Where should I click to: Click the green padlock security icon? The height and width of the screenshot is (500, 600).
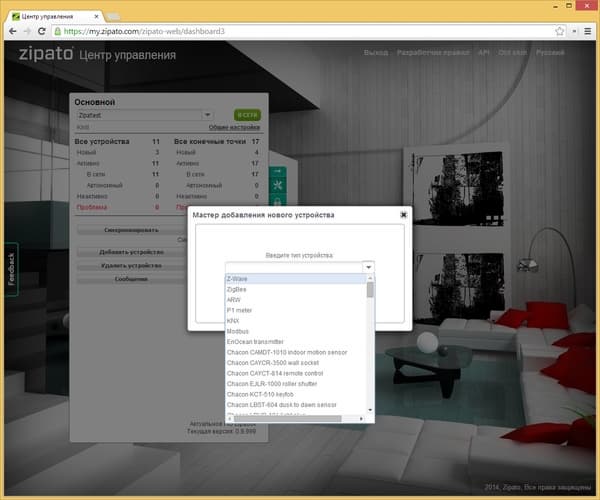[57, 31]
